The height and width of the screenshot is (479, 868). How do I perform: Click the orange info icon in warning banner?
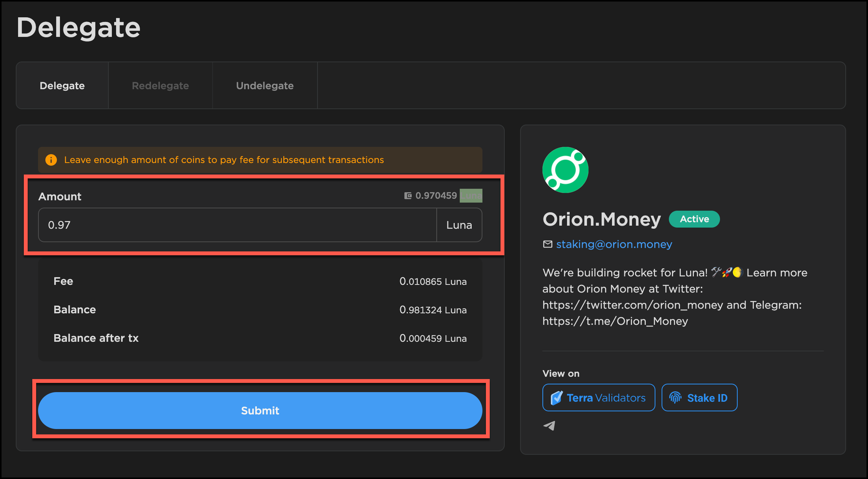point(51,160)
